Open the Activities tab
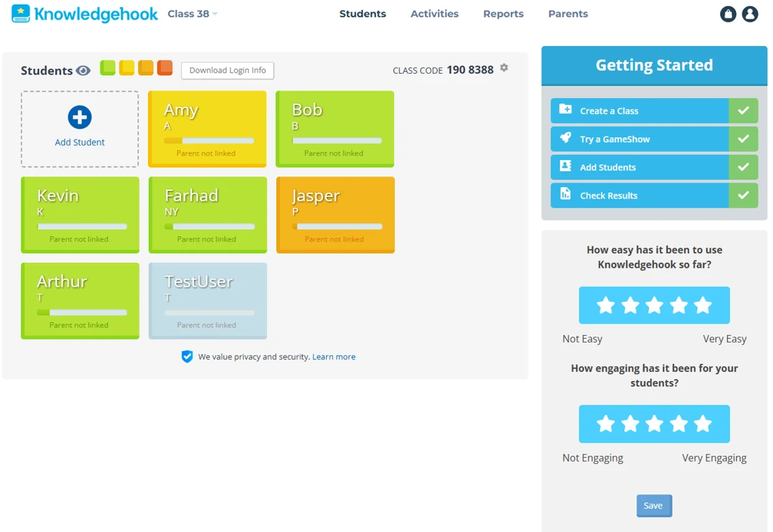The height and width of the screenshot is (532, 773). coord(434,14)
